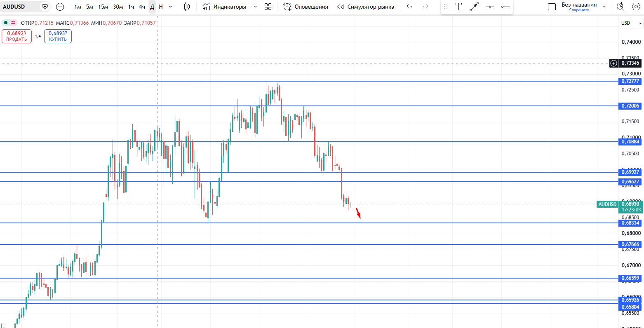
Task: Click the redo arrow
Action: (x=425, y=7)
